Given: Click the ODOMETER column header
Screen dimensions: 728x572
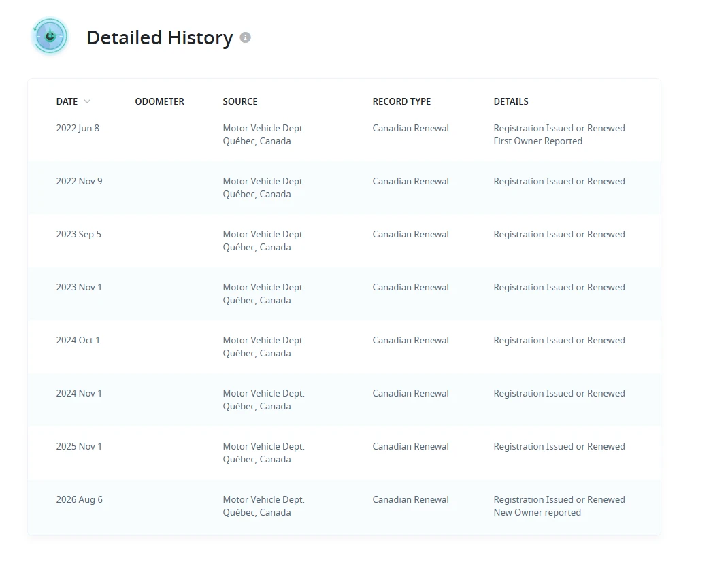Looking at the screenshot, I should click(159, 101).
